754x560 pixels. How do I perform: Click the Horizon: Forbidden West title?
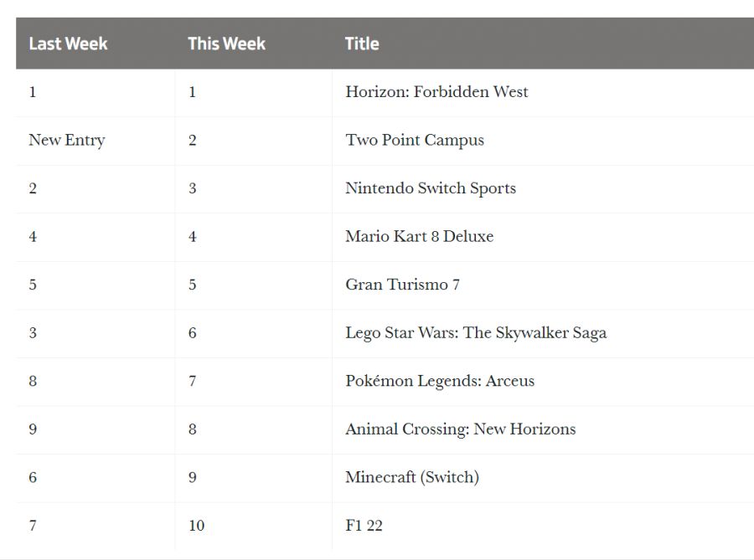point(436,92)
